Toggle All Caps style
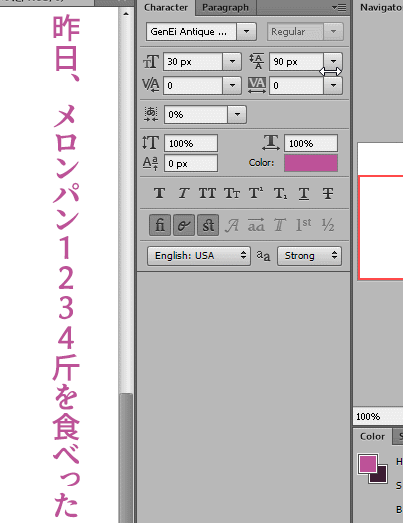 (x=208, y=193)
